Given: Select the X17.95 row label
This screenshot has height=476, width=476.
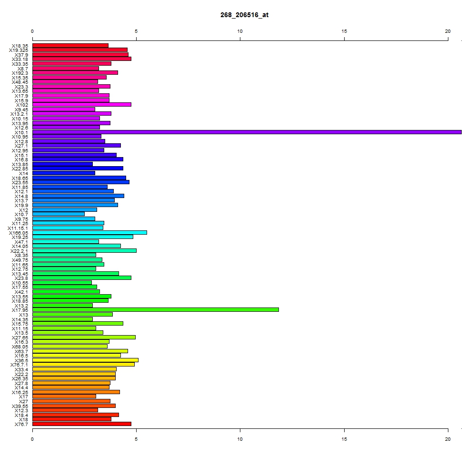Looking at the screenshot, I should [x=20, y=310].
